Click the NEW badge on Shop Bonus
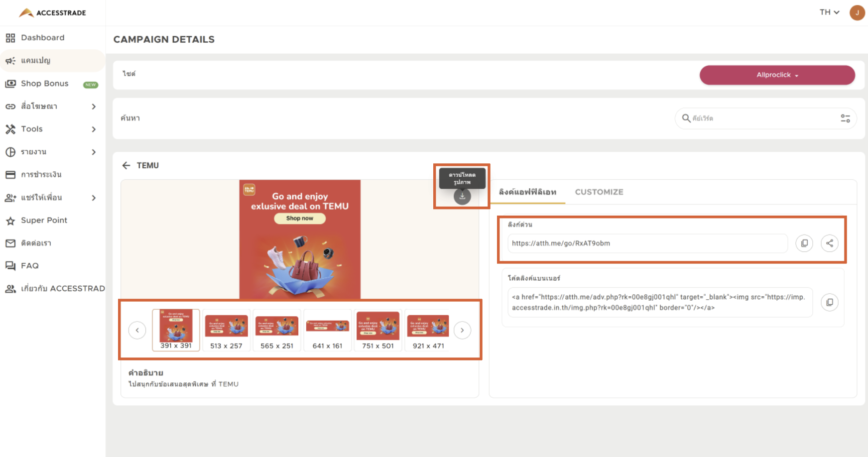Screen dimensions: 868x457 pos(91,85)
